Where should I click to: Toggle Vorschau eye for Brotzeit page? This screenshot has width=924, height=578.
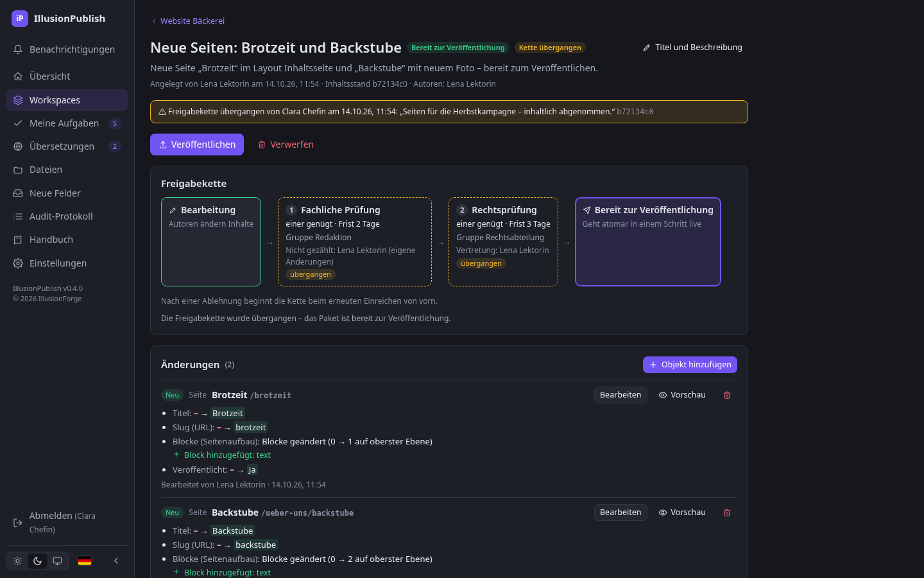(x=682, y=395)
